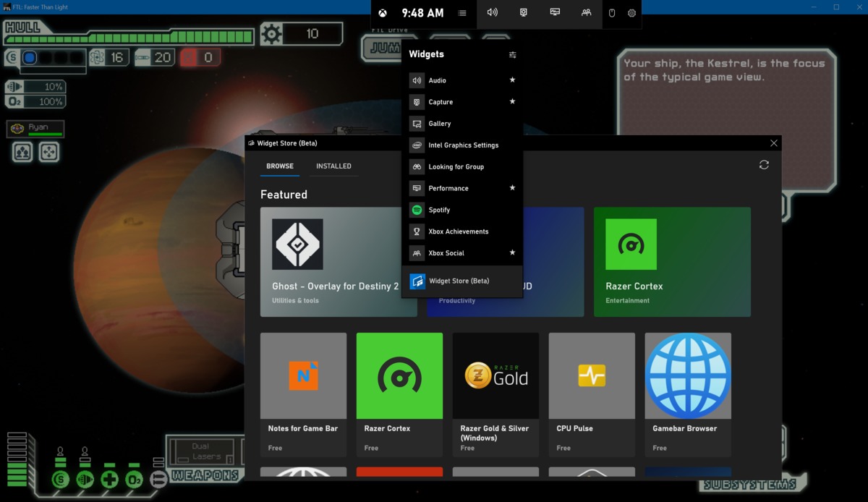Viewport: 868px width, 502px height.
Task: Click the return crew to stations button
Action: tap(49, 152)
